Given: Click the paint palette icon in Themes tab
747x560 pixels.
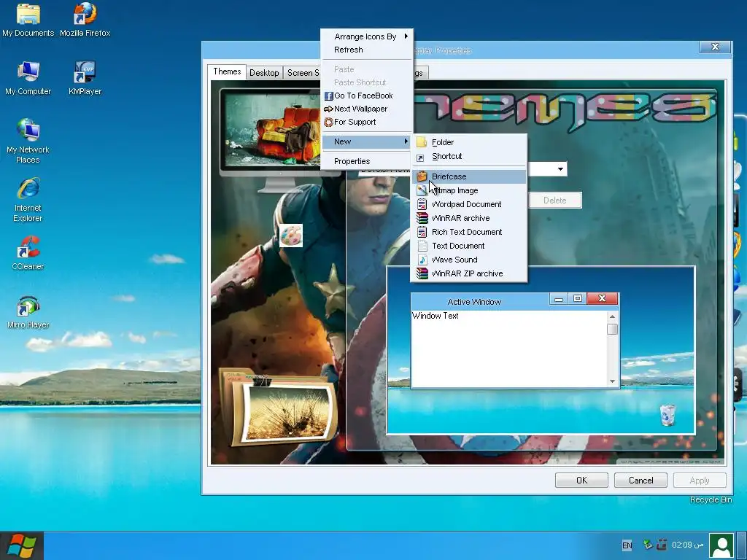Looking at the screenshot, I should coord(291,236).
